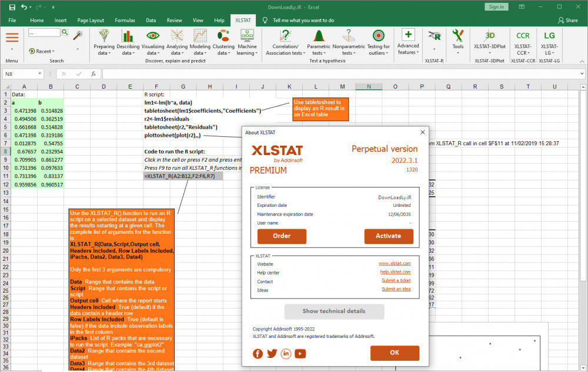Click the Sign in button
The width and height of the screenshot is (588, 372).
pyautogui.click(x=496, y=6)
